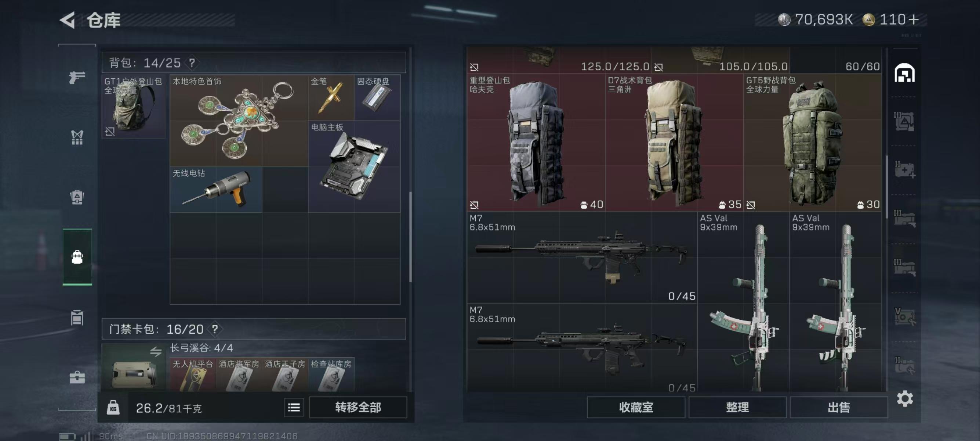Image resolution: width=980 pixels, height=441 pixels.
Task: Select the main warehouse home tab icon
Action: click(904, 73)
